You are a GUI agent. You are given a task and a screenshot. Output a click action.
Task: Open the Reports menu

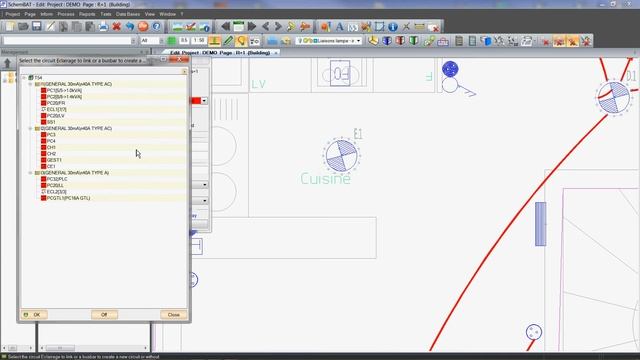[x=87, y=14]
